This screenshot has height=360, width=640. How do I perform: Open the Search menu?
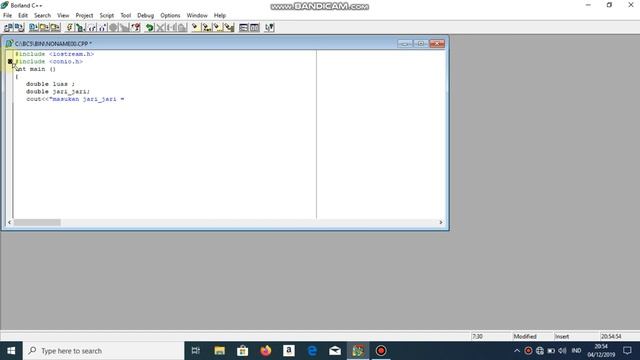42,16
